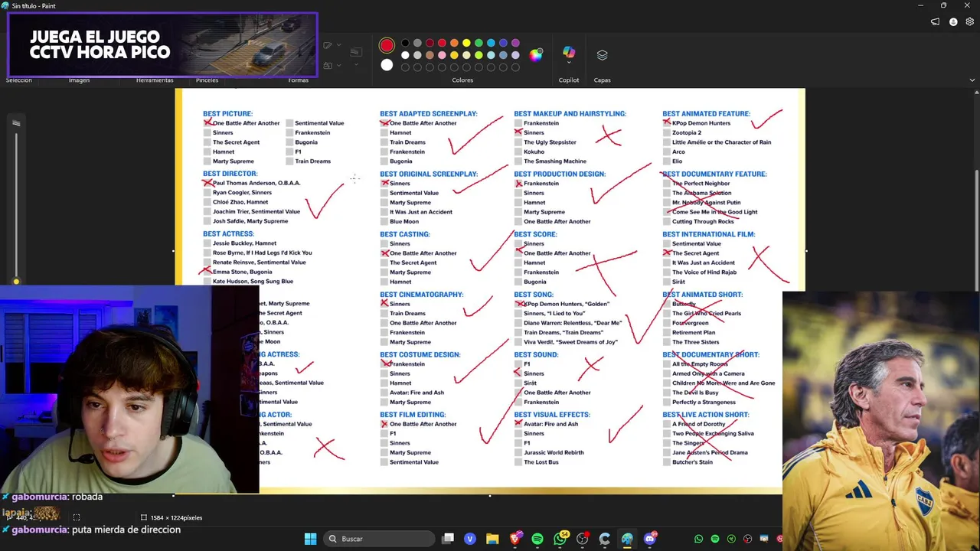Click the shape outline icon
Image resolution: width=980 pixels, height=551 pixels.
[328, 46]
